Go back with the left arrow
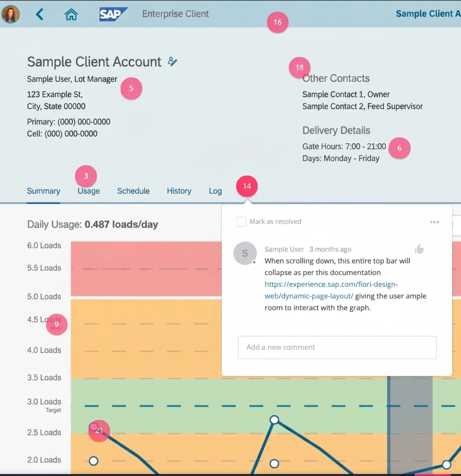The image size is (461, 476). coord(40,14)
